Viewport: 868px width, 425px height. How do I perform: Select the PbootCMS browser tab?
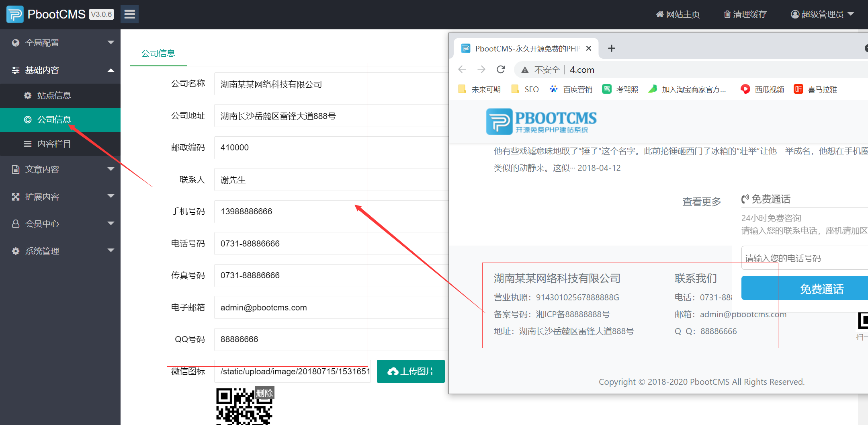(526, 49)
